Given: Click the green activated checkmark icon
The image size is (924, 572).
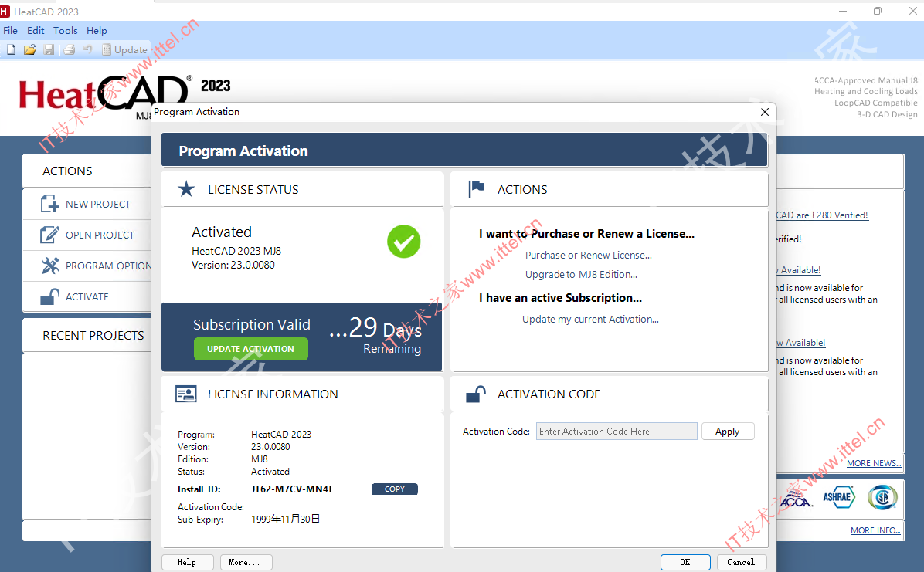Looking at the screenshot, I should 403,242.
